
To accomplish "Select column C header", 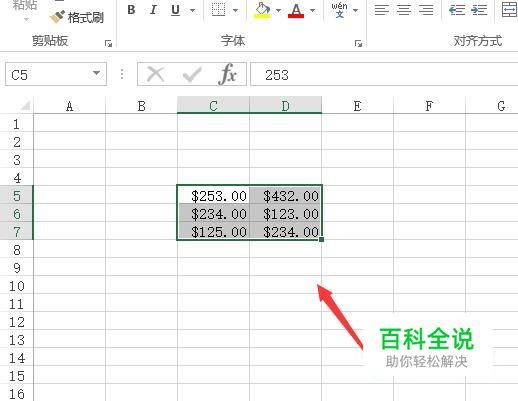I will (x=213, y=106).
